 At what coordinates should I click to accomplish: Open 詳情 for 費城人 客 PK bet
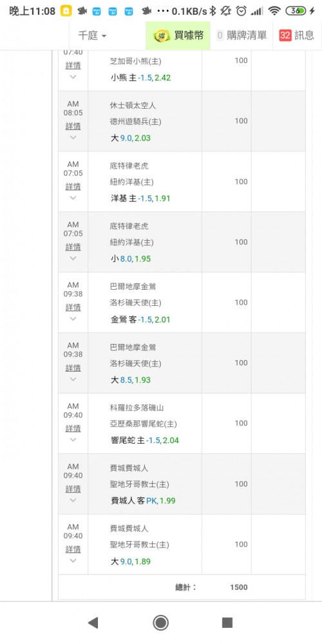(x=73, y=489)
